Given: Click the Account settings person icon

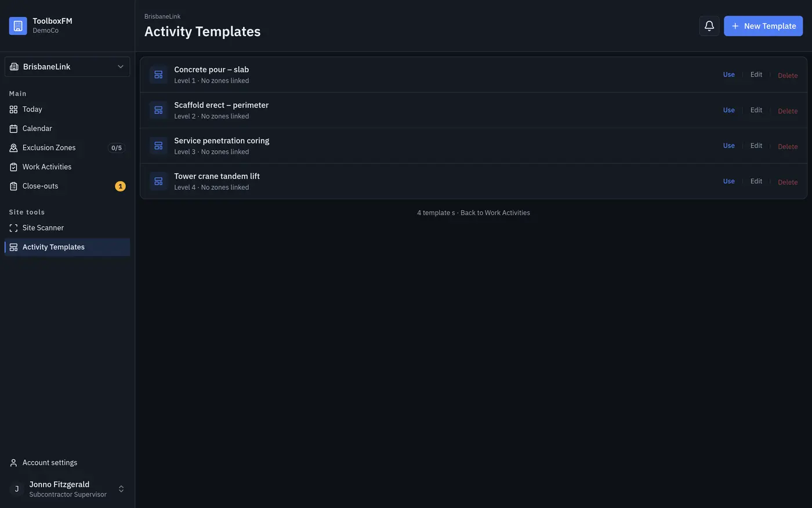Looking at the screenshot, I should click(13, 463).
